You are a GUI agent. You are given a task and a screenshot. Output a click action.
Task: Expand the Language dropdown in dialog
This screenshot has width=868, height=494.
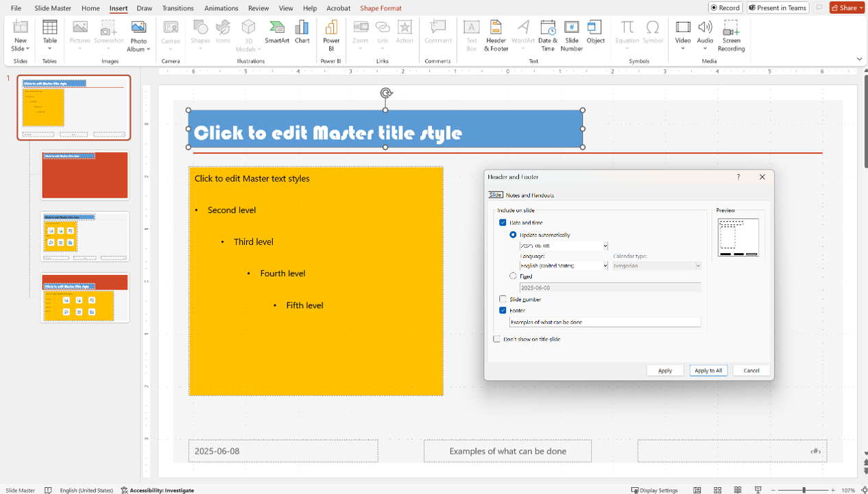(605, 266)
